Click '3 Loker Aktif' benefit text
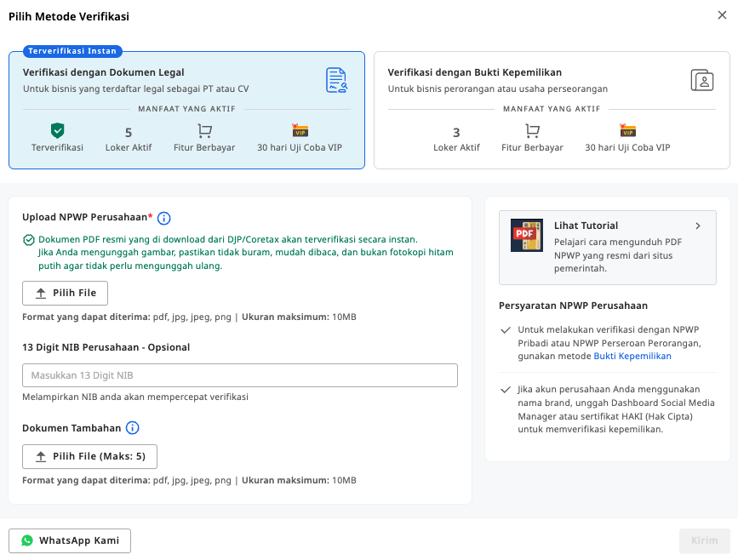This screenshot has height=560, width=738. (456, 140)
